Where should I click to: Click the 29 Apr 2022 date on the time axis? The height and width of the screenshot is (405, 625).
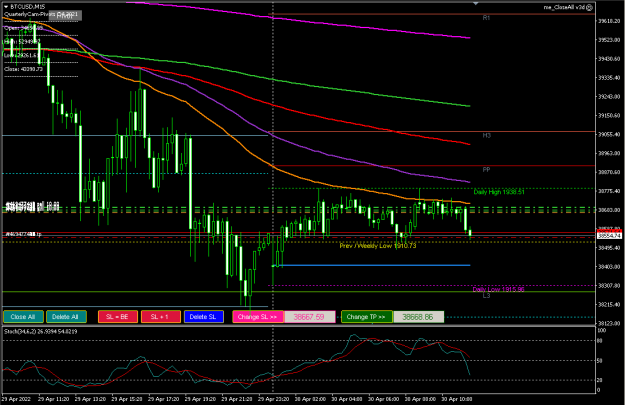pos(16,399)
